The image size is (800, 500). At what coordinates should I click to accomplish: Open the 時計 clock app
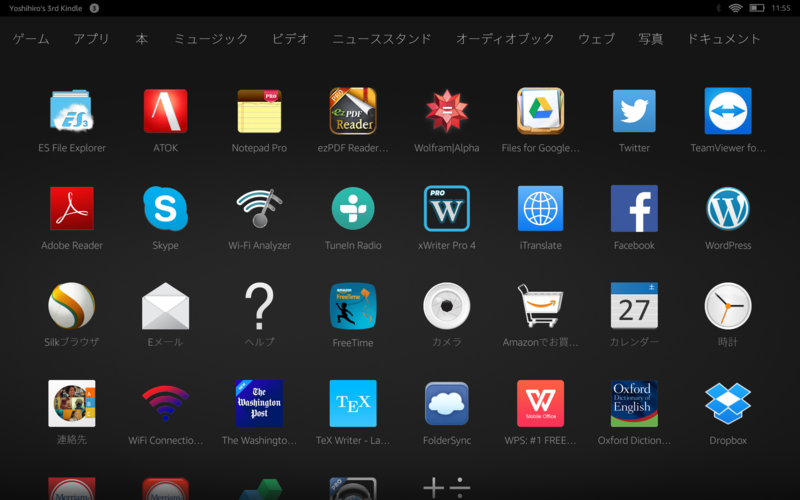728,306
